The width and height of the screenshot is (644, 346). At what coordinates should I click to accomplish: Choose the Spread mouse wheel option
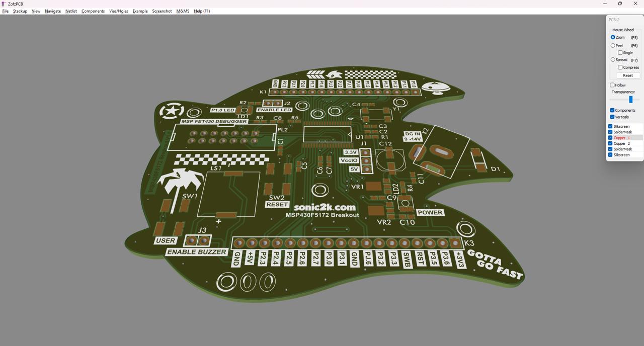point(613,60)
